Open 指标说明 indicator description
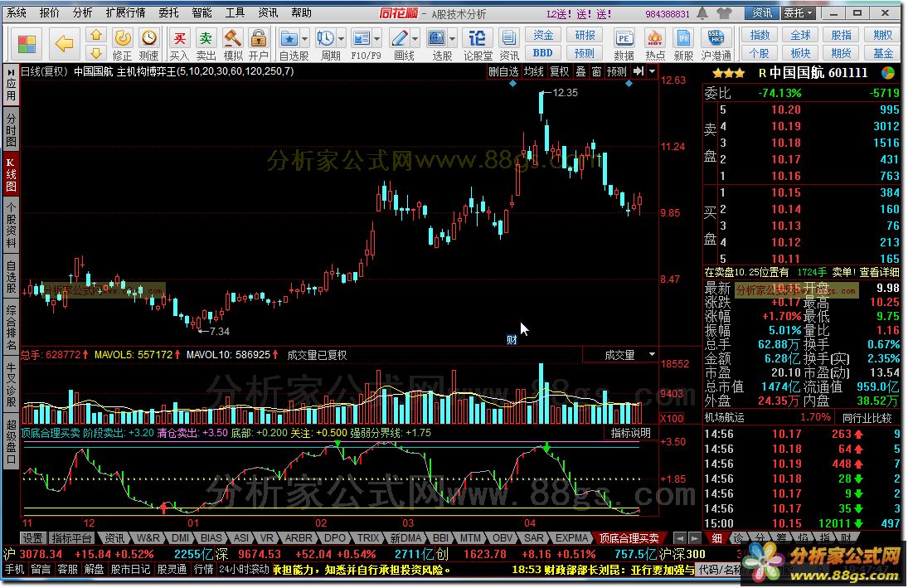The image size is (908, 588). [x=630, y=433]
